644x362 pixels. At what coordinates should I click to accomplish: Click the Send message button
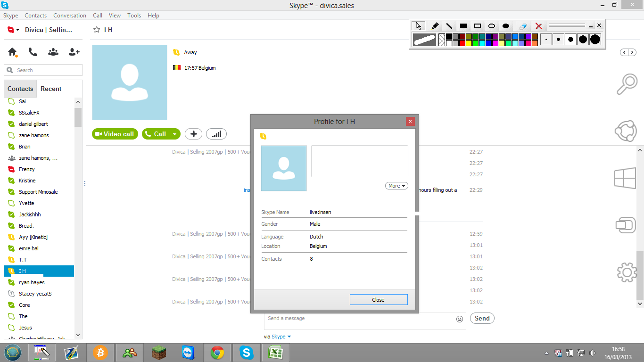point(482,319)
